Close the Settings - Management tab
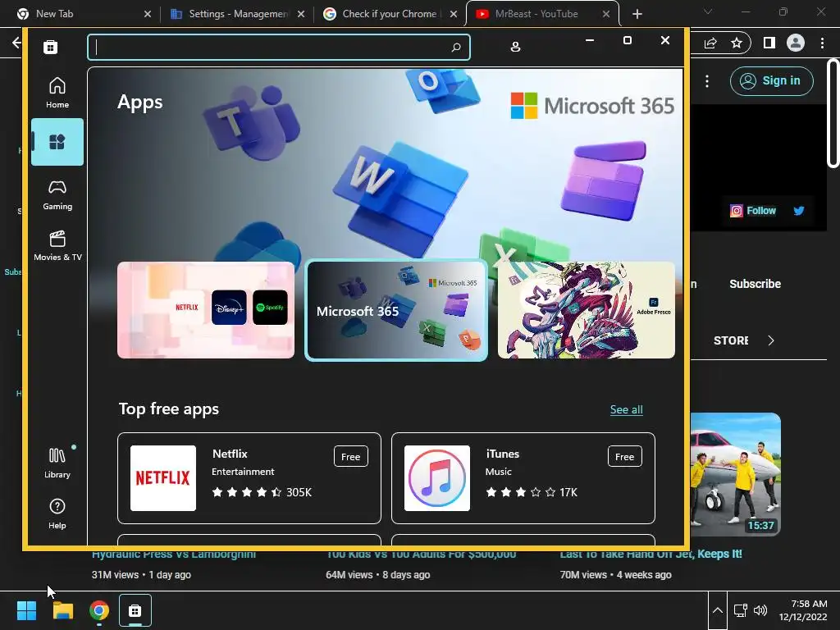Viewport: 840px width, 630px height. coord(301,14)
